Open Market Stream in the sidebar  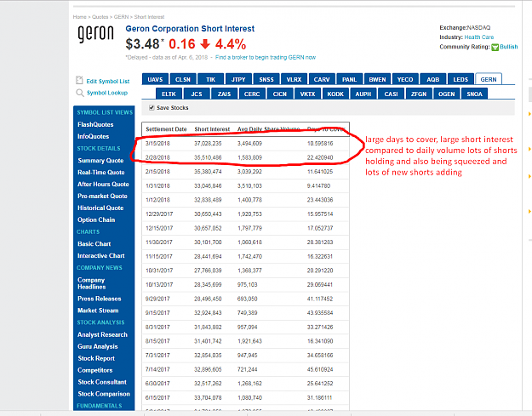click(98, 311)
